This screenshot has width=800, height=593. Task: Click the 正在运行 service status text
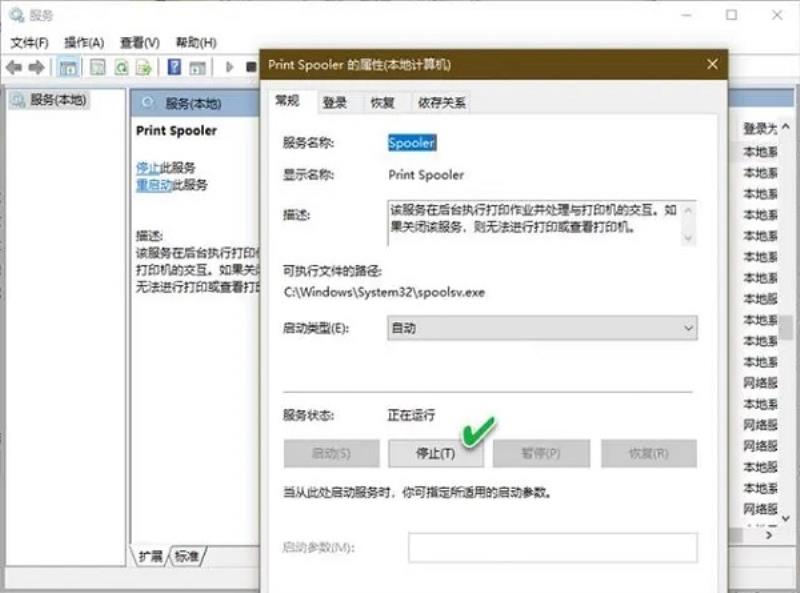pos(411,415)
